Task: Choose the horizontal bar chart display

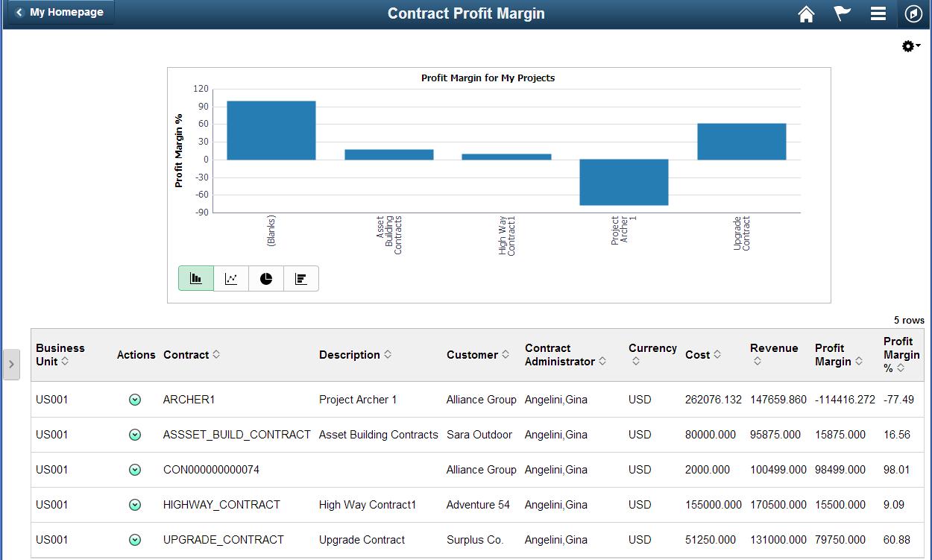Action: tap(300, 277)
